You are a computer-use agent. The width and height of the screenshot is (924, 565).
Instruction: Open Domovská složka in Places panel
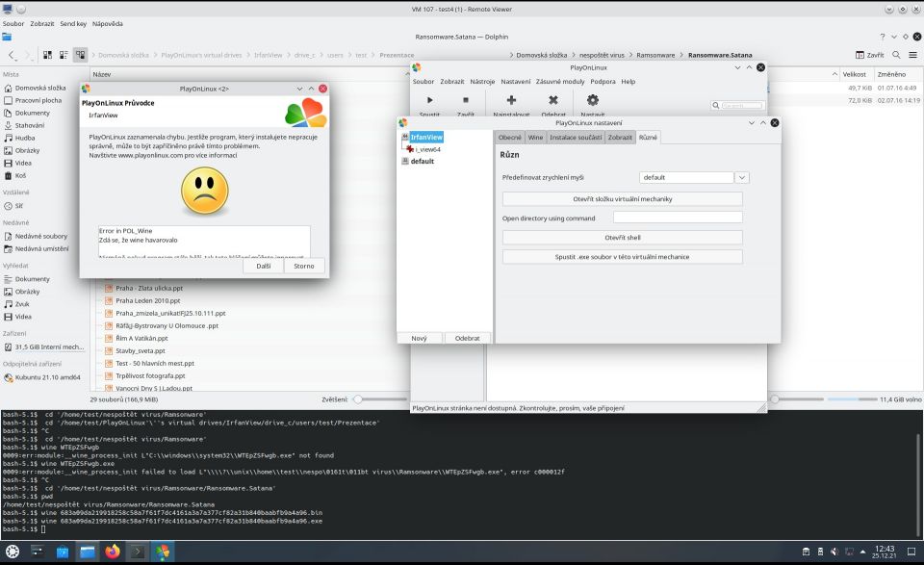click(x=40, y=88)
